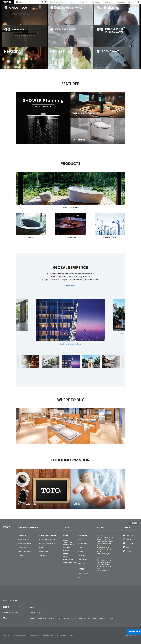Viewport: 141px width, 644px height.
Task: Open PRIVACY POLICY link
Action: 7,636
